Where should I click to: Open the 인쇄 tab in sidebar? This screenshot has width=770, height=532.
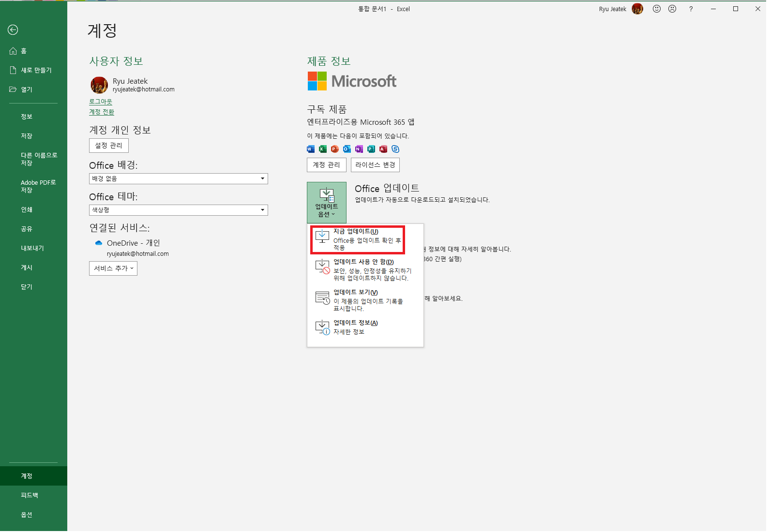pyautogui.click(x=33, y=209)
